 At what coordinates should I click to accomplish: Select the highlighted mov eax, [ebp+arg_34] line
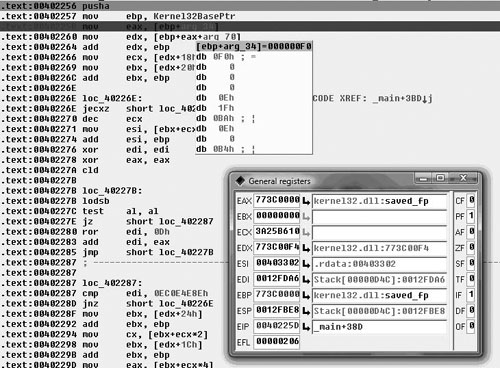click(x=250, y=26)
